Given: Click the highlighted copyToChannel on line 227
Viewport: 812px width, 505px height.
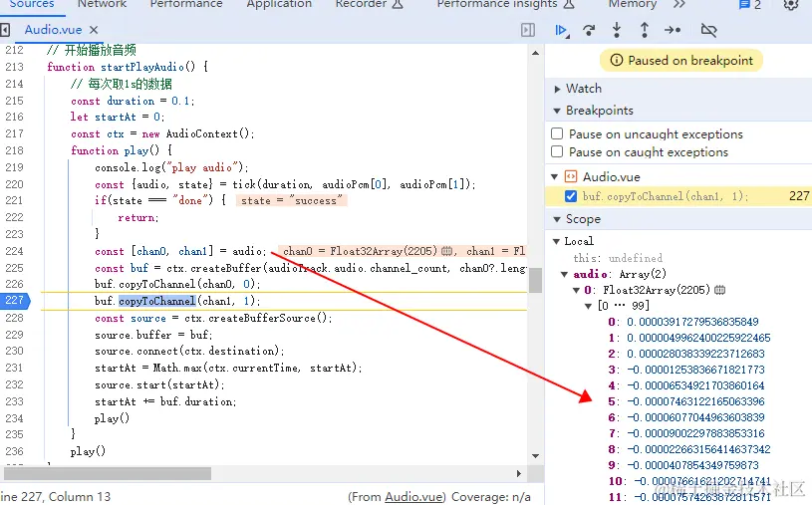Looking at the screenshot, I should point(156,301).
